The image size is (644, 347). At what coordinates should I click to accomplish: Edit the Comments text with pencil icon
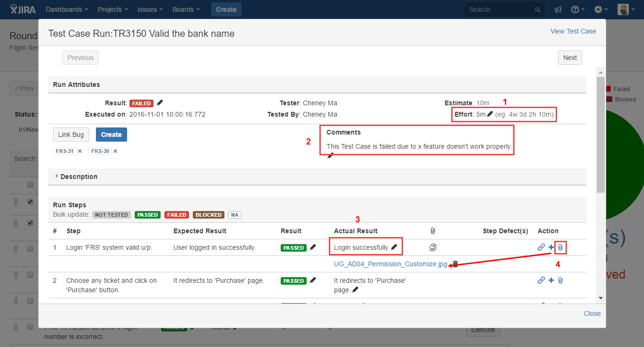pos(330,155)
